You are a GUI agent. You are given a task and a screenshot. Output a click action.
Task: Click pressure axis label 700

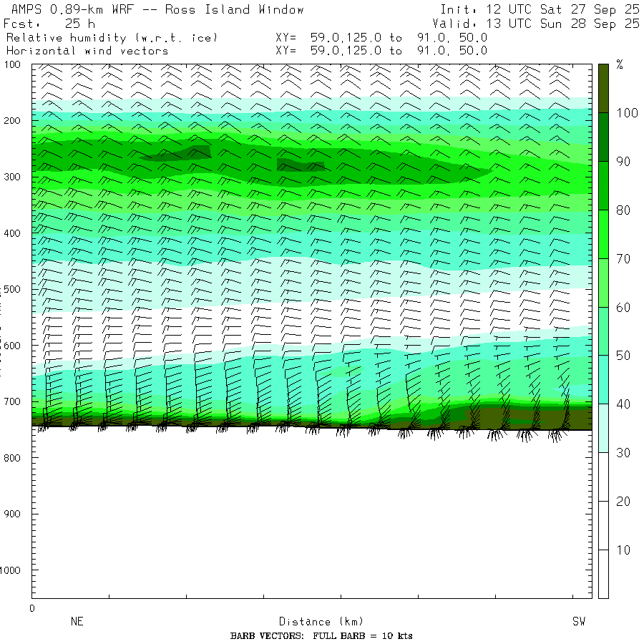pos(12,401)
